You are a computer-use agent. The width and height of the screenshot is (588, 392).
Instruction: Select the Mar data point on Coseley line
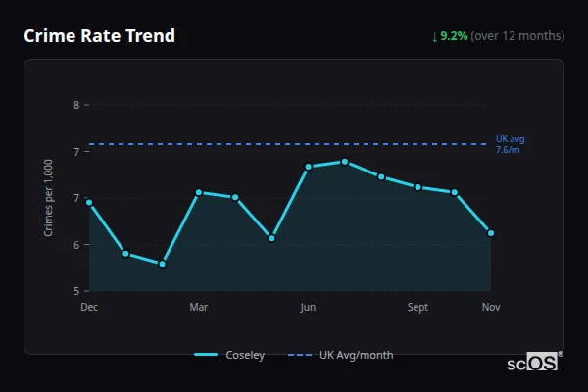click(x=199, y=192)
